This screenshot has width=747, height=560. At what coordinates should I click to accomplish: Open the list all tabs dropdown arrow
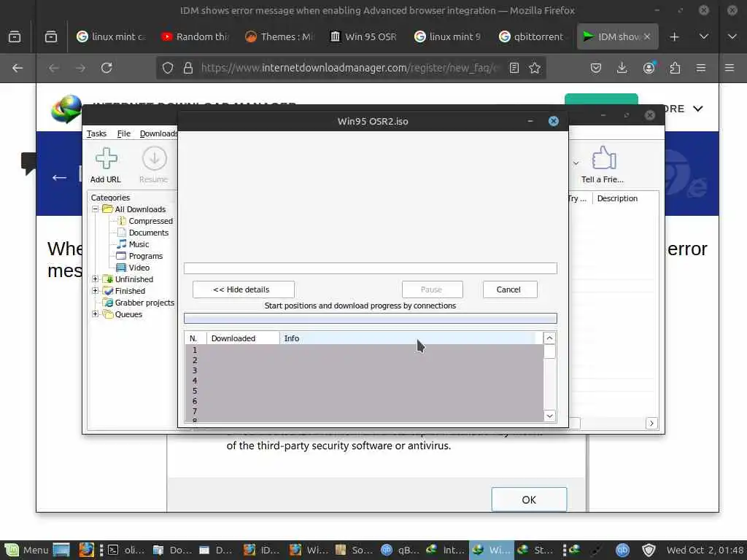pos(704,36)
